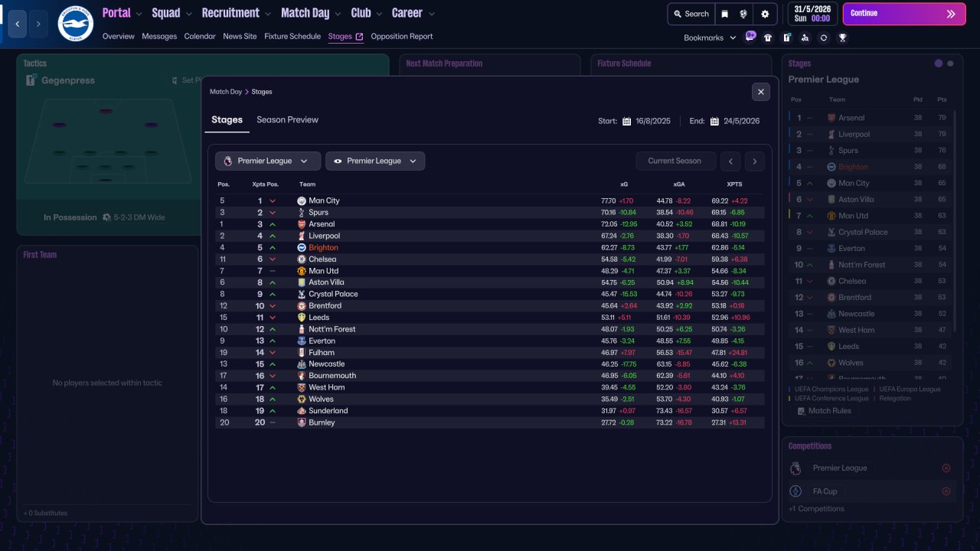The width and height of the screenshot is (980, 551).
Task: Open the Premier League competition dropdown
Action: click(x=268, y=161)
